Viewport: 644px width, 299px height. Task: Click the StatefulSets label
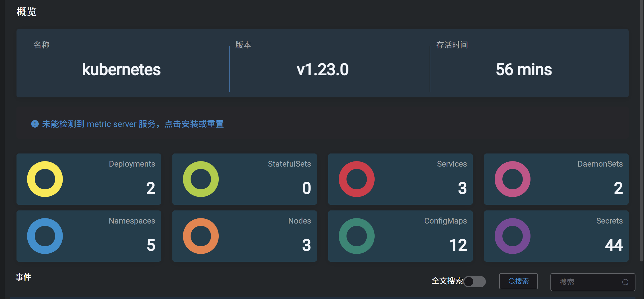point(289,164)
